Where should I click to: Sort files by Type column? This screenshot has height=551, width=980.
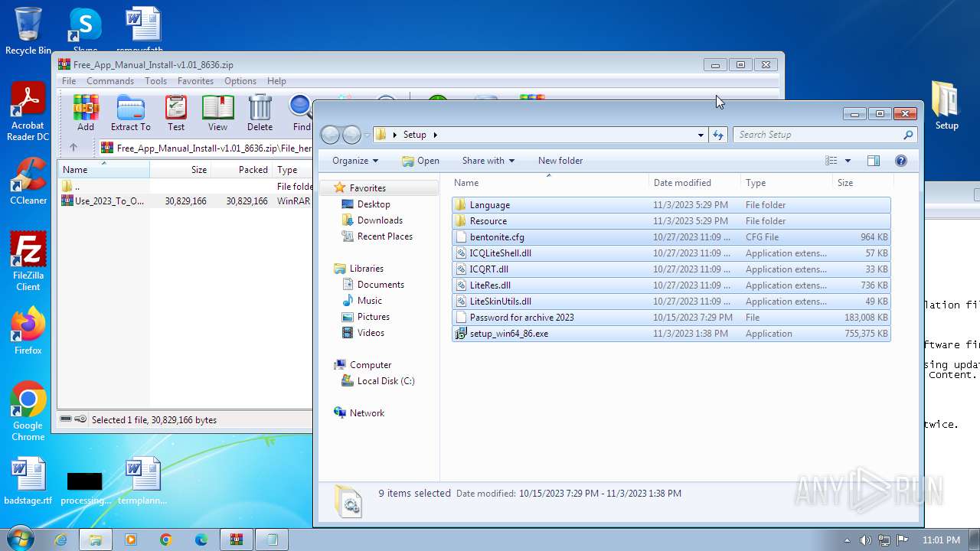point(786,183)
